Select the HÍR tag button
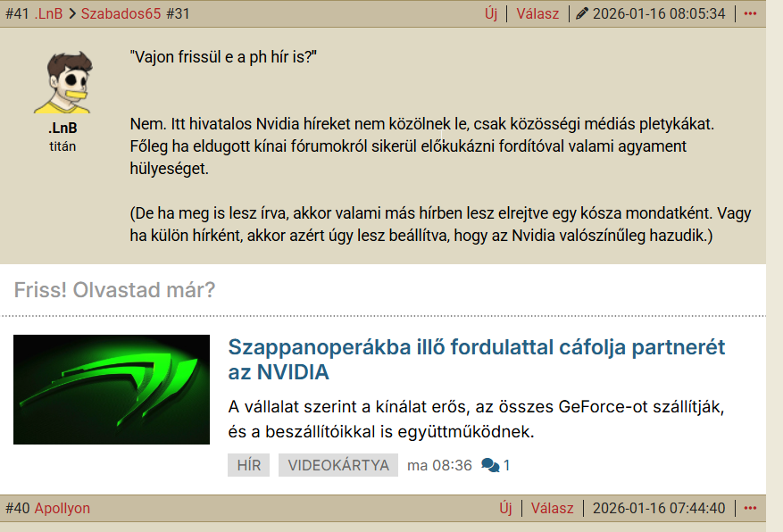This screenshot has height=532, width=783. coord(249,465)
